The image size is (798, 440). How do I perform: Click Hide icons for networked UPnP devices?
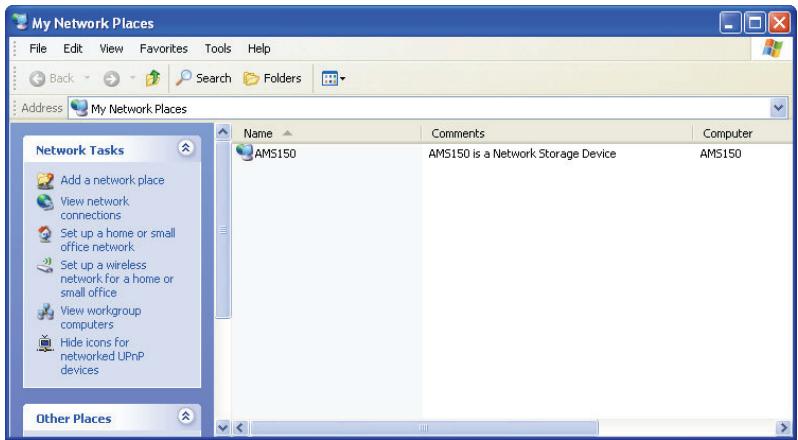(102, 356)
